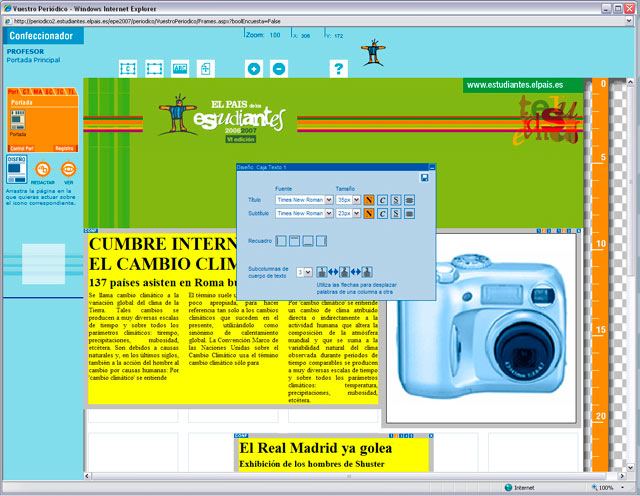
Task: Click the ABC text box tool icon
Action: 180,69
